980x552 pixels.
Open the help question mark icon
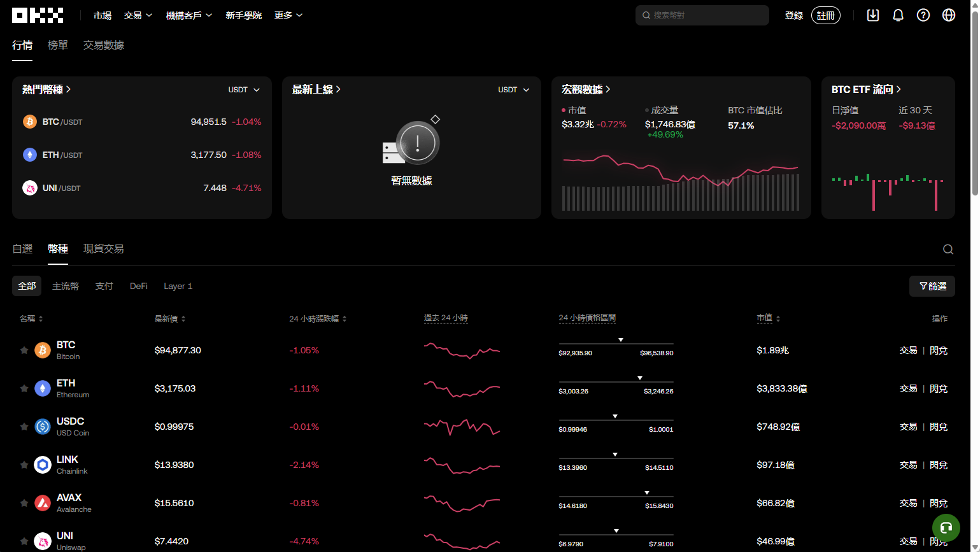pyautogui.click(x=923, y=15)
